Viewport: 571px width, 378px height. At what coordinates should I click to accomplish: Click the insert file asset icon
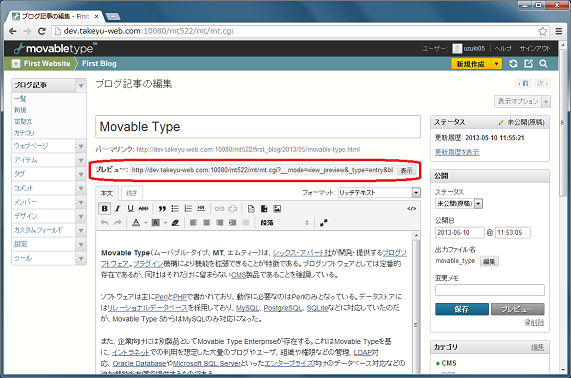coord(264,209)
